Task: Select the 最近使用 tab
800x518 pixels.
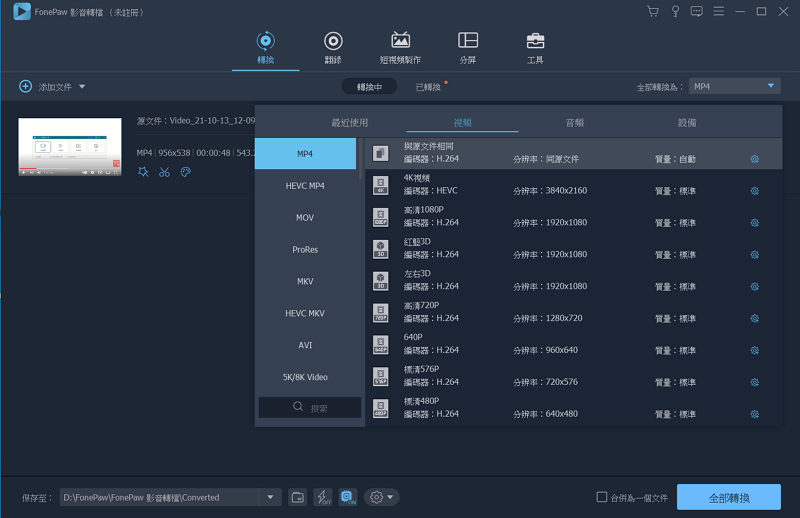Action: click(x=350, y=122)
